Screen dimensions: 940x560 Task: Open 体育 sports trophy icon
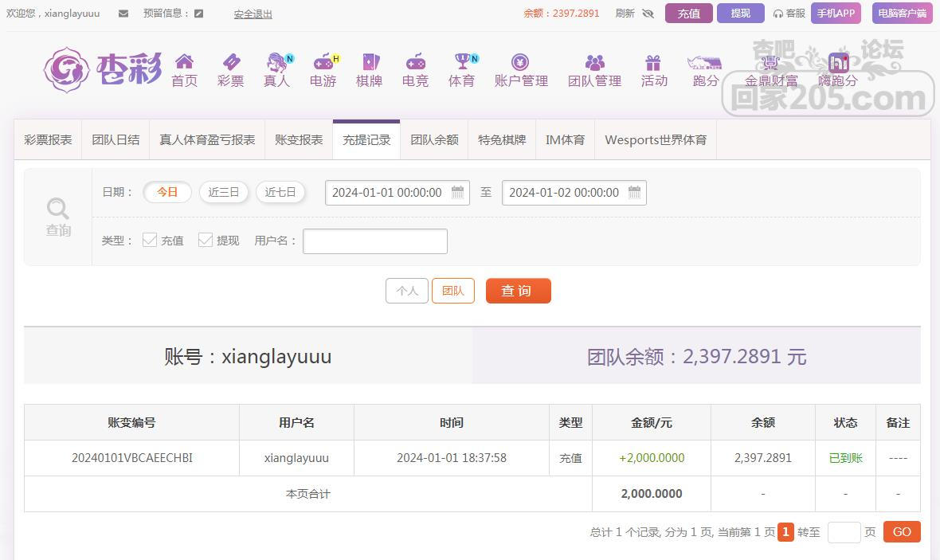(x=464, y=61)
